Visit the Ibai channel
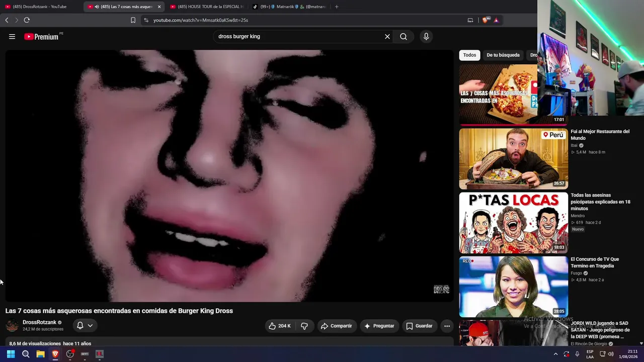 click(x=574, y=145)
